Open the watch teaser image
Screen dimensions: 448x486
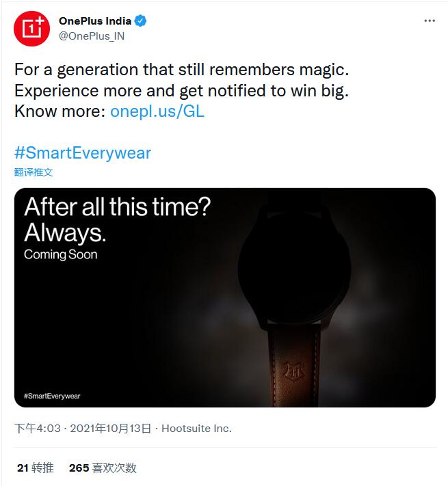pyautogui.click(x=224, y=297)
